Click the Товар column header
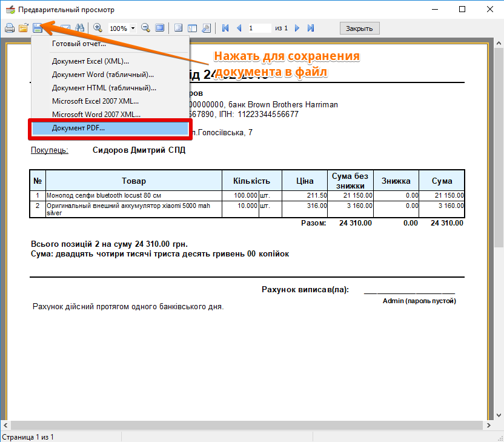The width and height of the screenshot is (504, 442). tap(134, 181)
